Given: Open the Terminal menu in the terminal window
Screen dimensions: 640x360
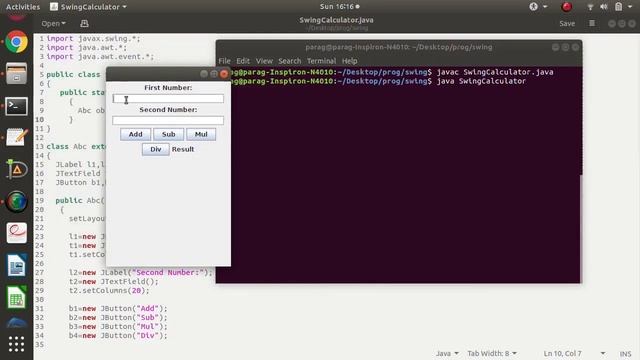Looking at the screenshot, I should tap(322, 61).
